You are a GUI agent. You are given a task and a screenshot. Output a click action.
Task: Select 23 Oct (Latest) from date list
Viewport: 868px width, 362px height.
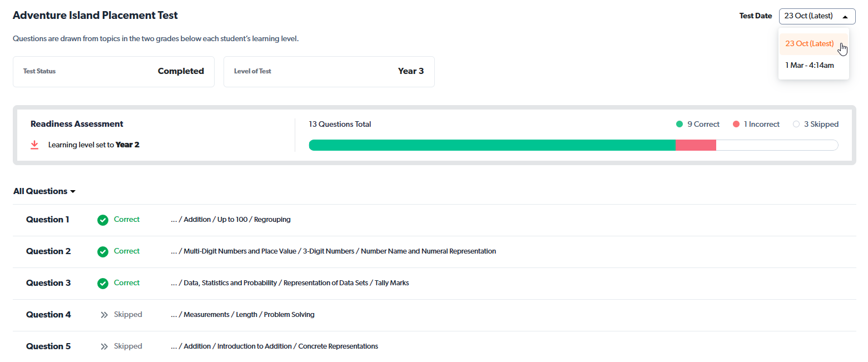[x=809, y=44]
